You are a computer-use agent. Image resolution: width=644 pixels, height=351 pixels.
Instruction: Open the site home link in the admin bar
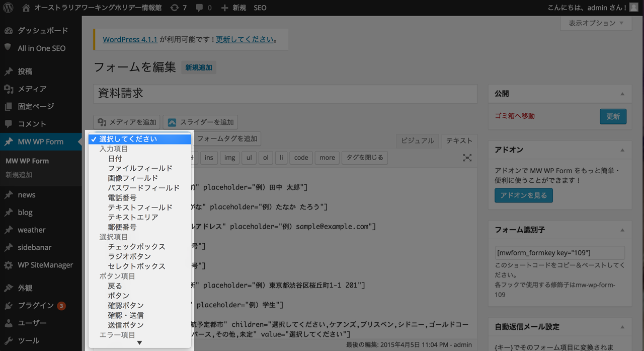point(92,8)
